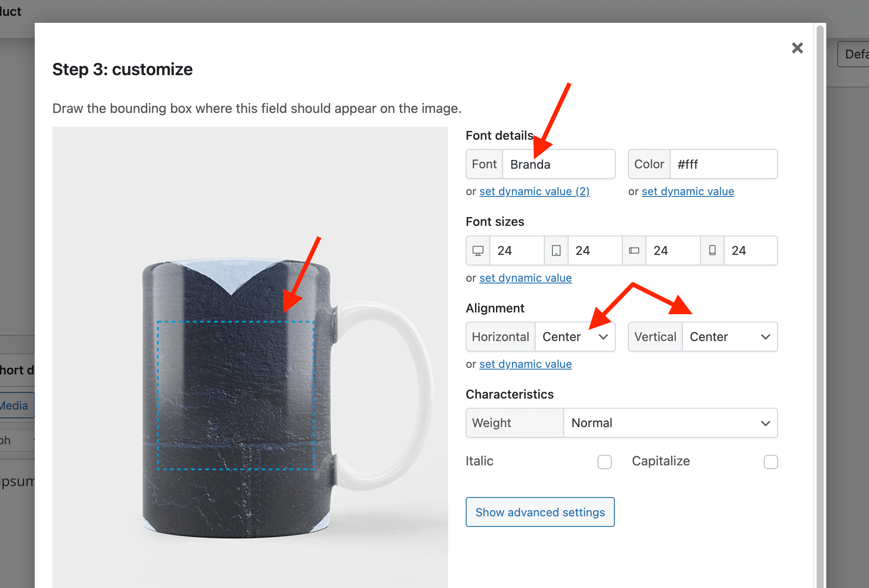The height and width of the screenshot is (588, 869).
Task: Click set dynamic value link under Color
Action: [x=688, y=191]
